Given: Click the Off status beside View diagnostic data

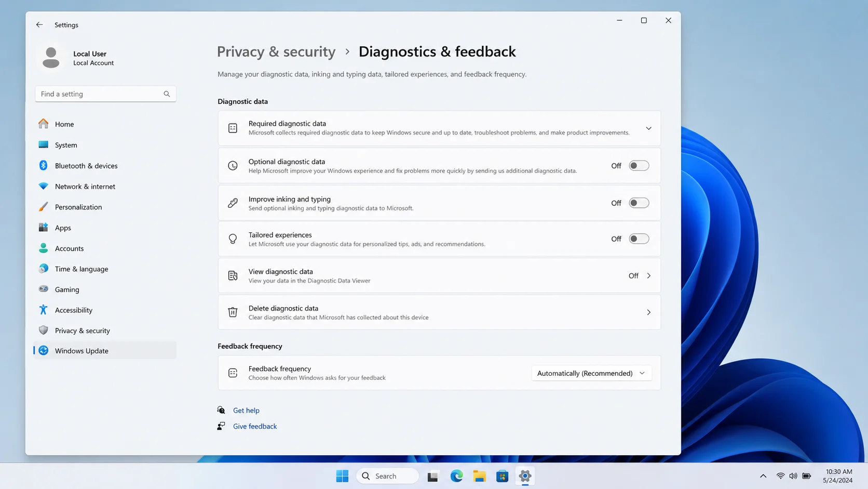Looking at the screenshot, I should (633, 276).
